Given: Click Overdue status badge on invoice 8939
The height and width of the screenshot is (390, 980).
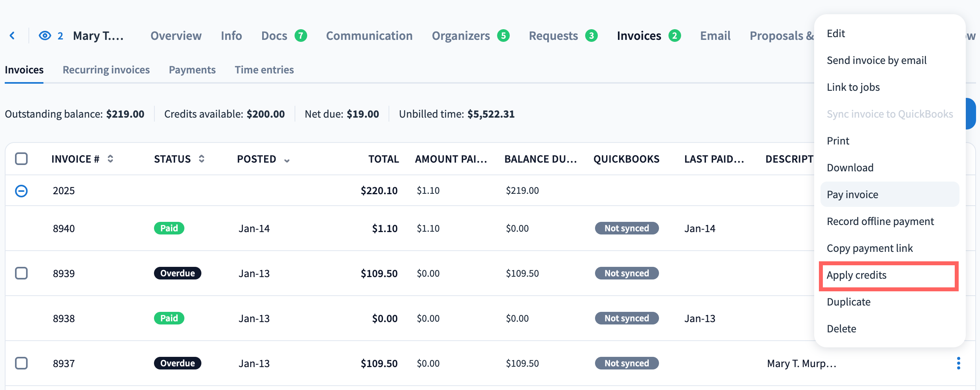Looking at the screenshot, I should point(177,273).
